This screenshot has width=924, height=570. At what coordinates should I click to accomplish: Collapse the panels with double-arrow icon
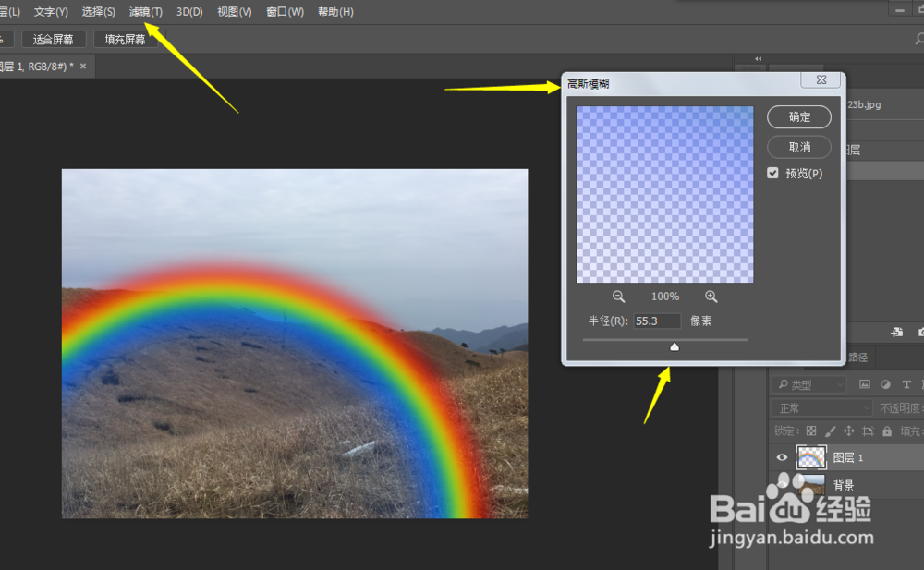(x=759, y=58)
